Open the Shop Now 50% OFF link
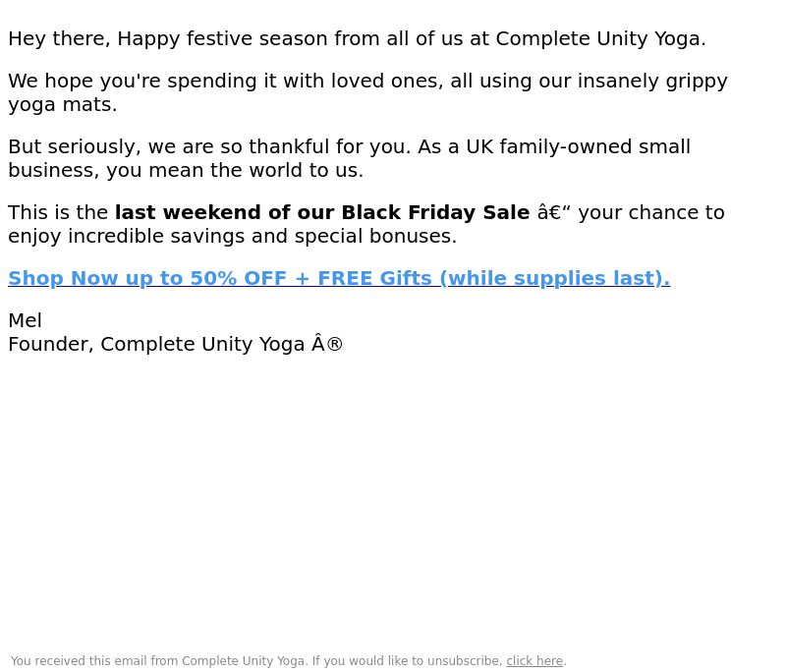This screenshot has width=786, height=672. coord(138,278)
